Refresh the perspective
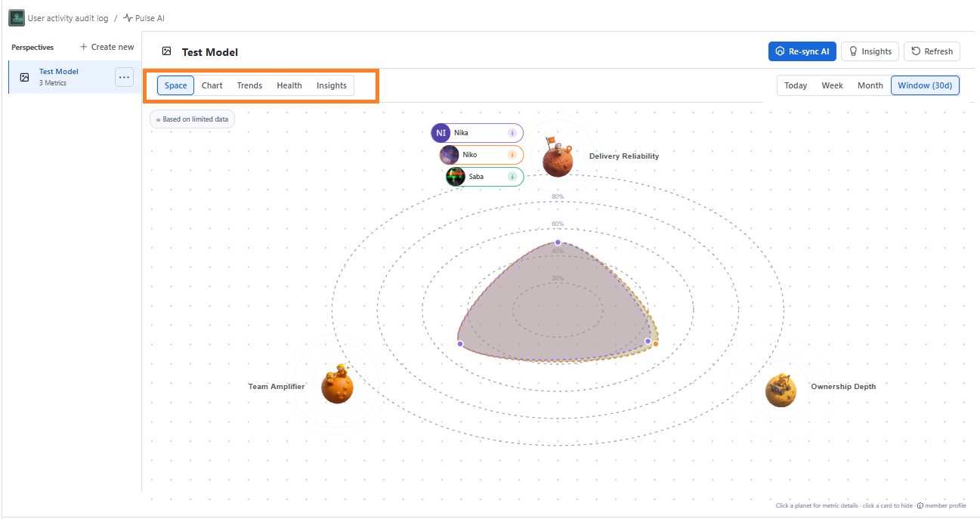Viewport: 980px width, 519px height. [x=932, y=51]
